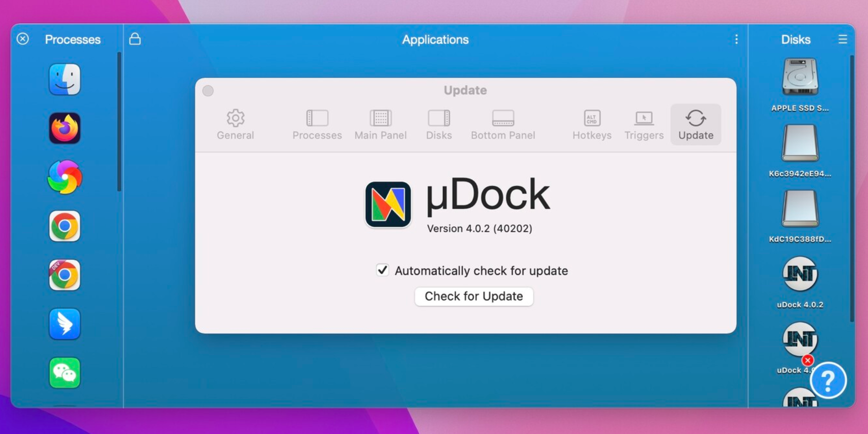
Task: Open the uDock 4.0.2 disk image
Action: pyautogui.click(x=800, y=274)
